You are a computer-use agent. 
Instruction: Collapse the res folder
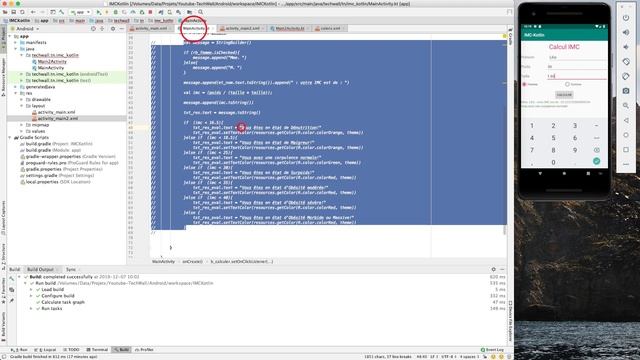pos(16,93)
